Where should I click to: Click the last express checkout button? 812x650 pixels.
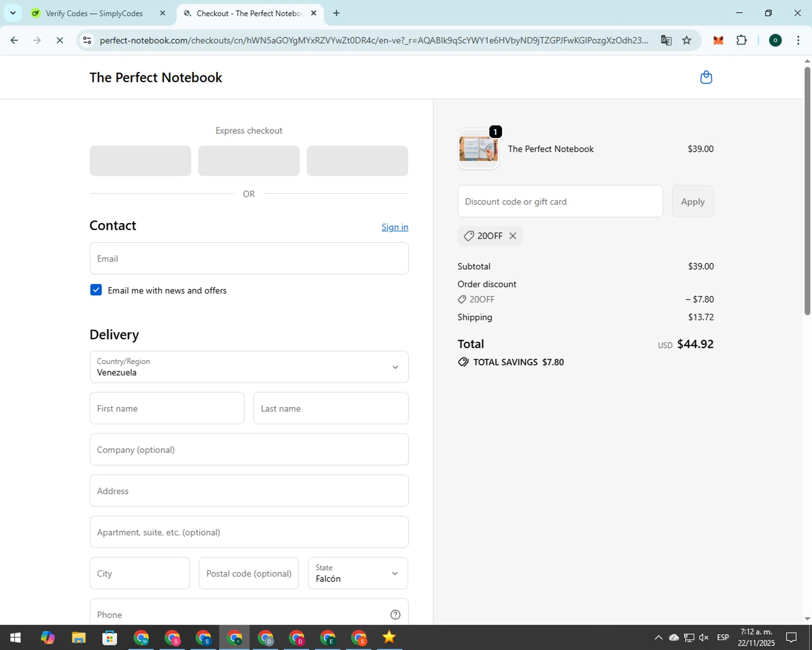click(357, 161)
